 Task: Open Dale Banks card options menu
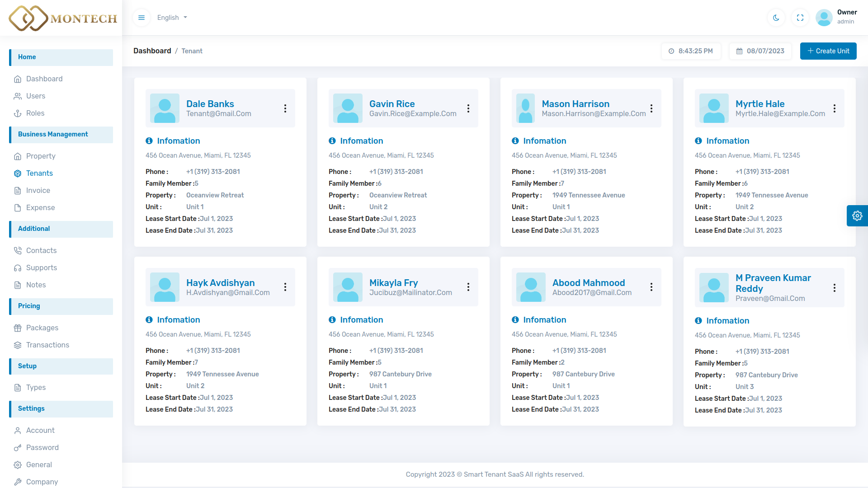click(285, 108)
